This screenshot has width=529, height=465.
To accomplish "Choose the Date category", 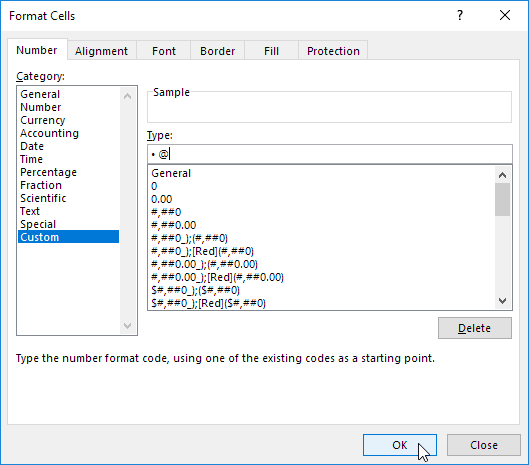I will tap(68, 146).
